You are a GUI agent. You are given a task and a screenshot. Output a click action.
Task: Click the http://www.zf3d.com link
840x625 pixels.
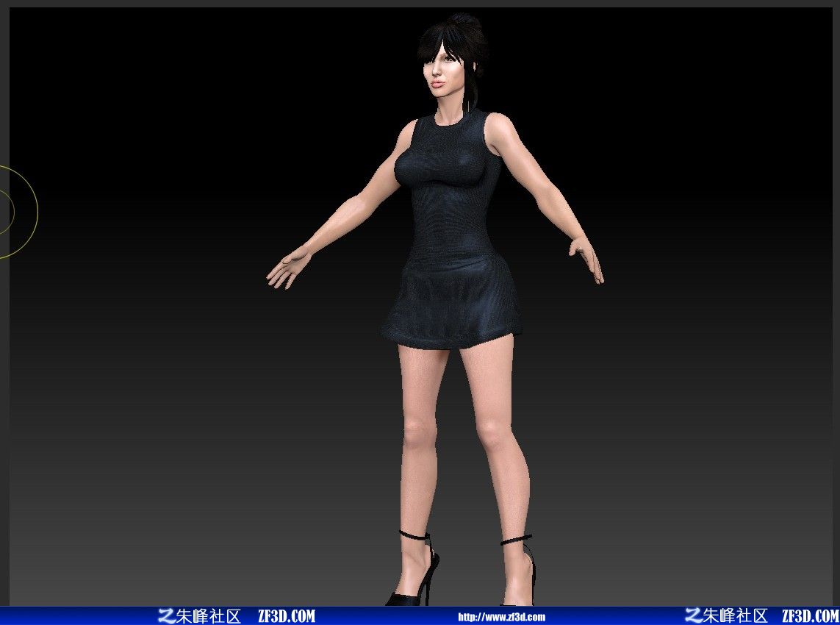coord(501,617)
